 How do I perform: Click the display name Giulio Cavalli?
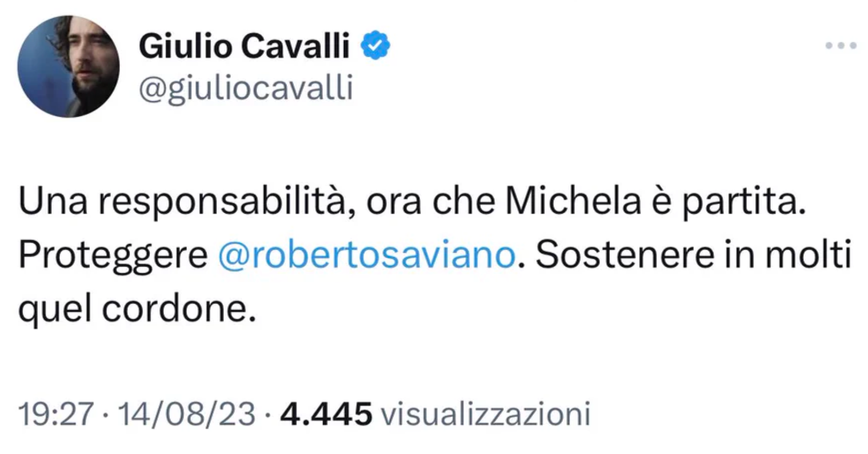244,46
